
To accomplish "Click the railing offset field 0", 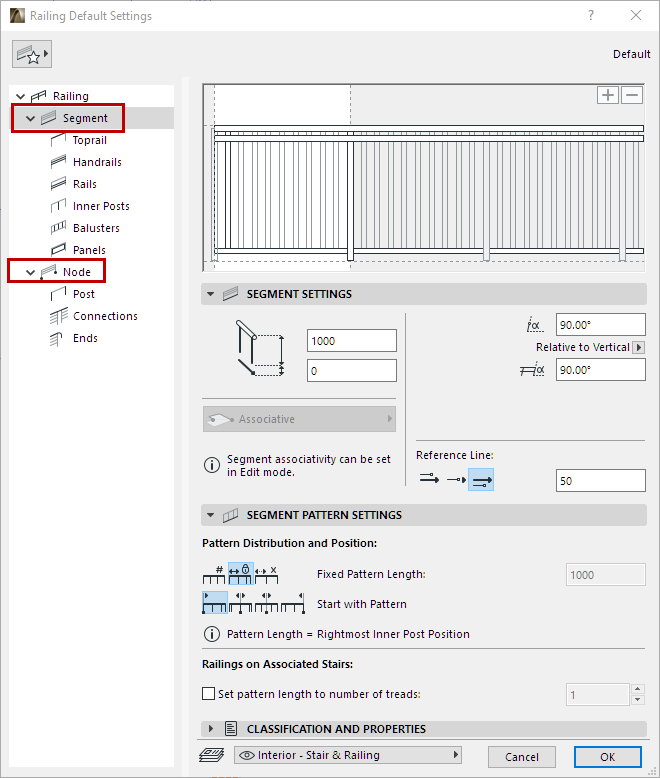I will click(352, 371).
